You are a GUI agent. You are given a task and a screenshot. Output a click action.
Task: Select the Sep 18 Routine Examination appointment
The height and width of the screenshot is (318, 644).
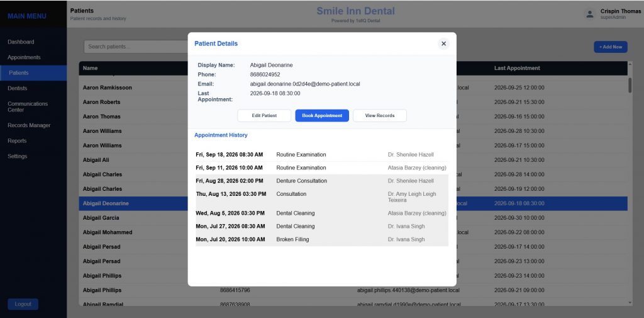pyautogui.click(x=321, y=155)
